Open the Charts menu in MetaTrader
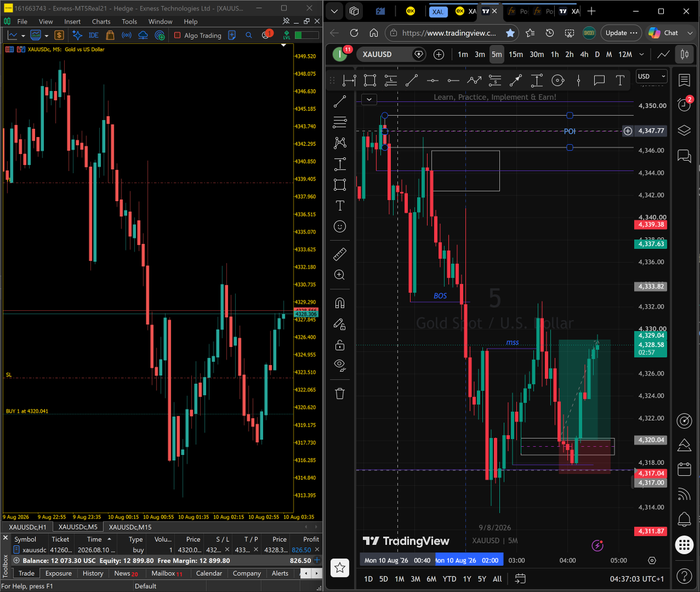The image size is (700, 592). pos(101,22)
